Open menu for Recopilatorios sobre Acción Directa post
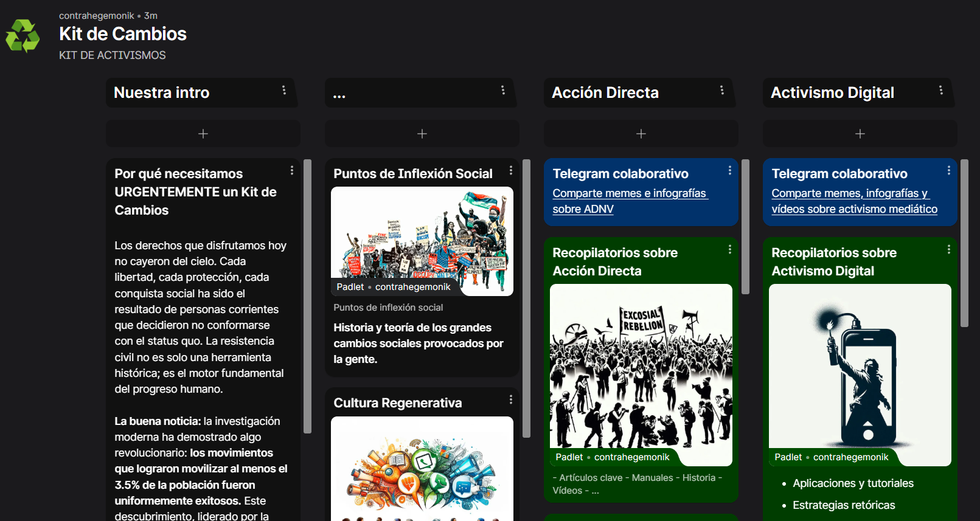 coord(730,250)
